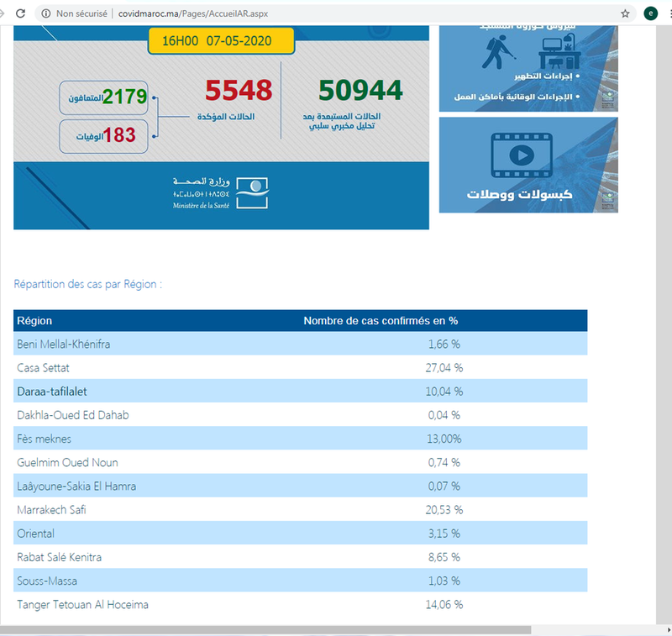
Task: Select the Marrakech Safi row
Action: pyautogui.click(x=300, y=510)
